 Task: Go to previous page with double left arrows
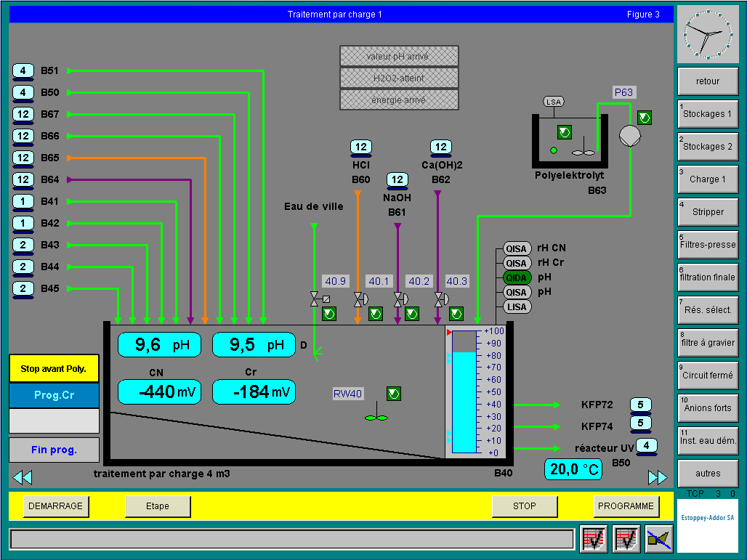pyautogui.click(x=23, y=477)
